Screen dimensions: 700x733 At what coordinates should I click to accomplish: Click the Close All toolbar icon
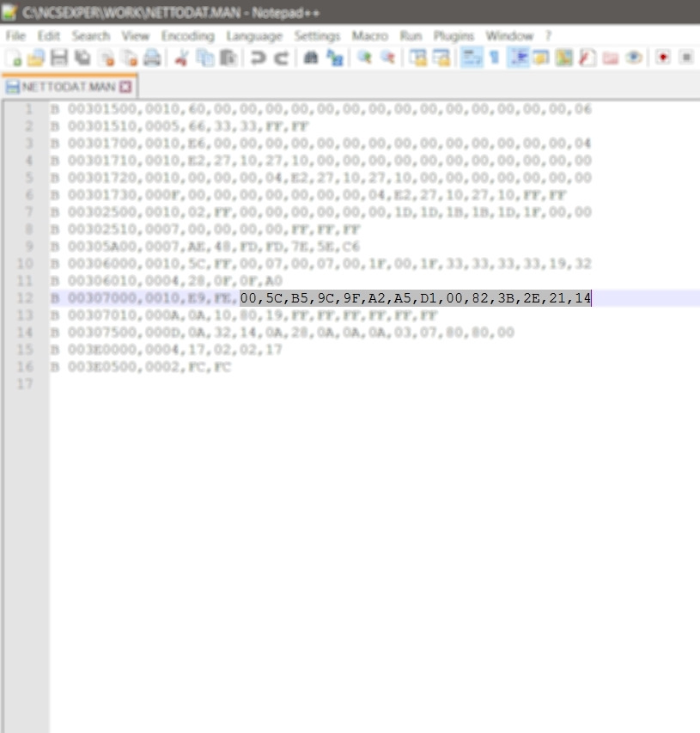(130, 58)
